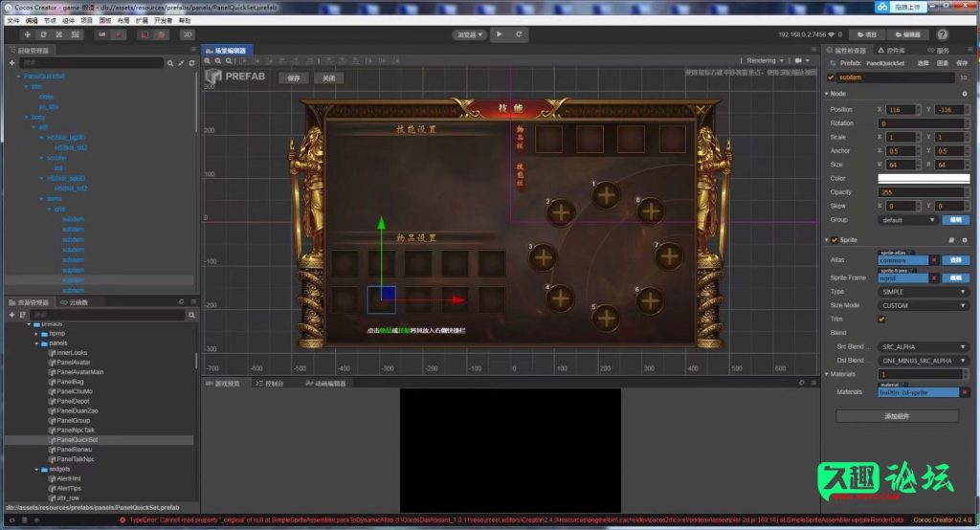Select the move transform tool in toolbar
This screenshot has height=530, width=980.
(x=27, y=35)
